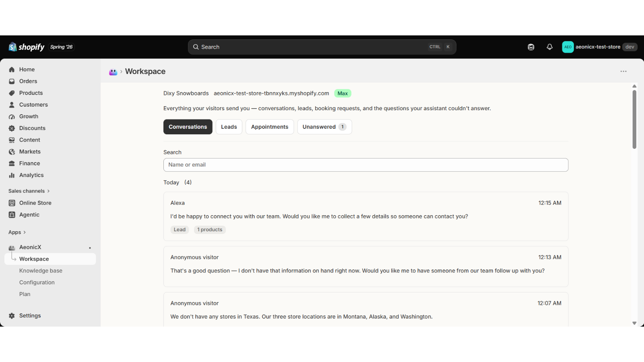
Task: Click the '1 products' tag
Action: 210,230
